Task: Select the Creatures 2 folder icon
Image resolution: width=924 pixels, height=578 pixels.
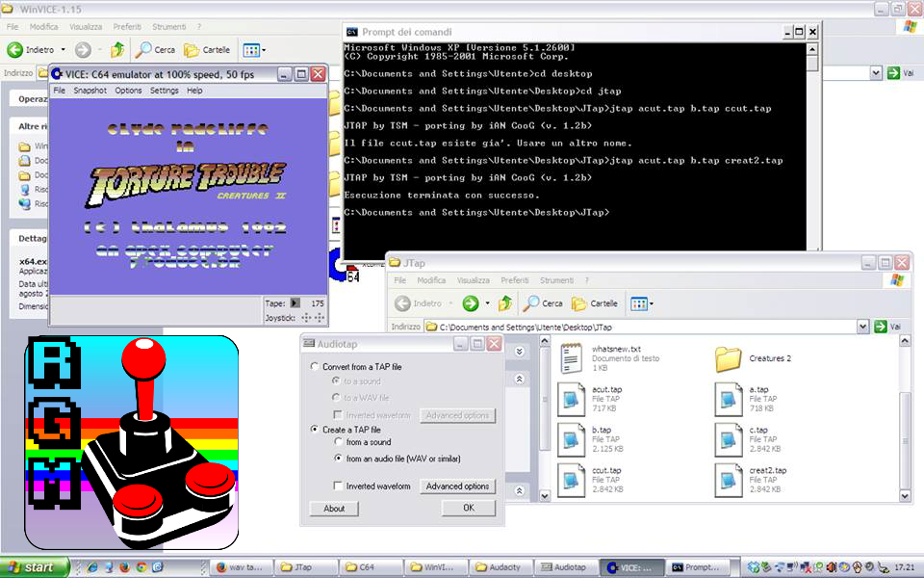Action: (x=728, y=358)
